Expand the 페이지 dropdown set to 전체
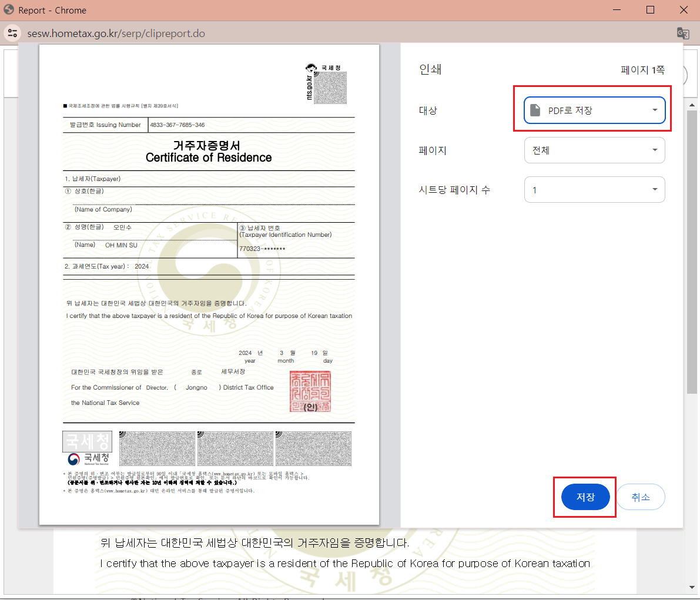 click(594, 150)
